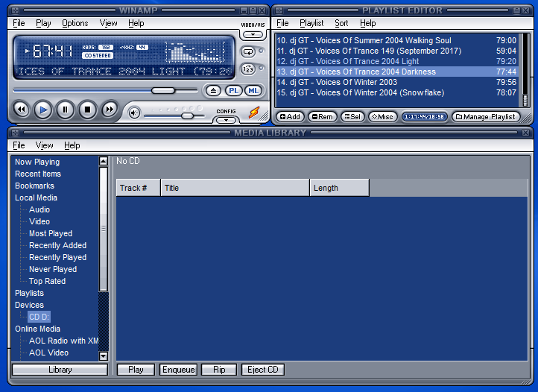
Task: Select CD D: device
Action: pos(39,317)
